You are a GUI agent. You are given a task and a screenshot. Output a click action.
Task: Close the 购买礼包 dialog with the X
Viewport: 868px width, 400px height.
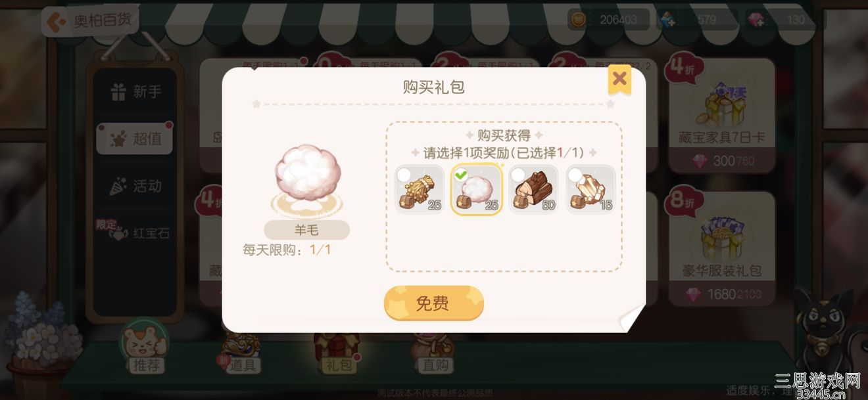point(619,79)
